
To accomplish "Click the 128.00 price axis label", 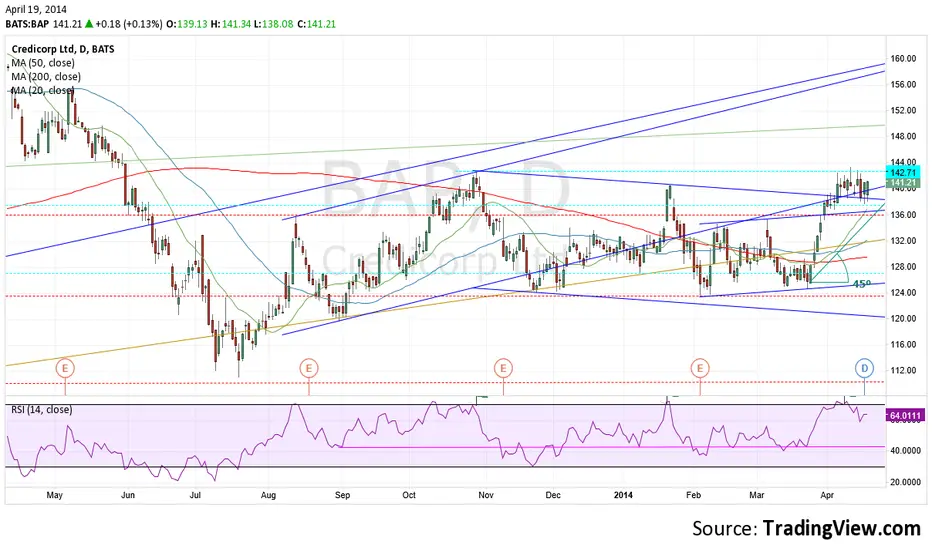I will click(903, 266).
